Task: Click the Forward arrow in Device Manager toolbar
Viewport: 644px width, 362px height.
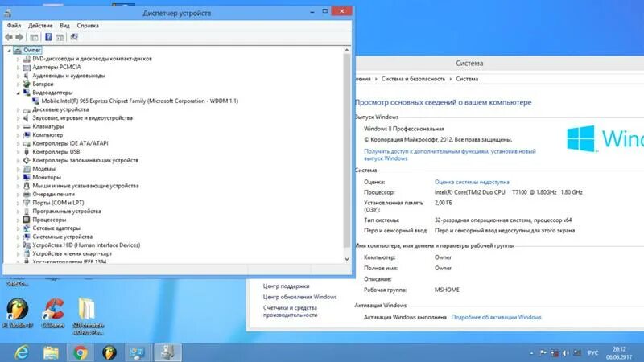Action: [19, 37]
